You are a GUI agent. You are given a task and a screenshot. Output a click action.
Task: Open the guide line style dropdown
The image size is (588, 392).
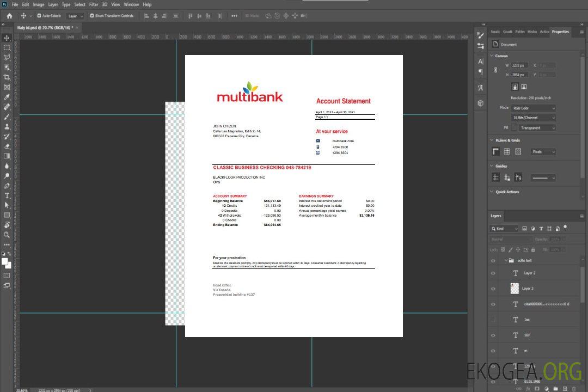(543, 178)
